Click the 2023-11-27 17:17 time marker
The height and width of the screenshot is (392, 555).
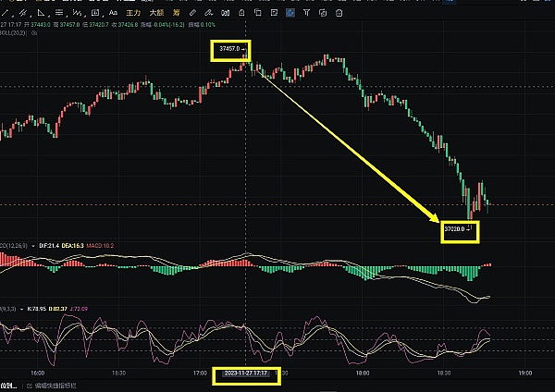(x=245, y=374)
